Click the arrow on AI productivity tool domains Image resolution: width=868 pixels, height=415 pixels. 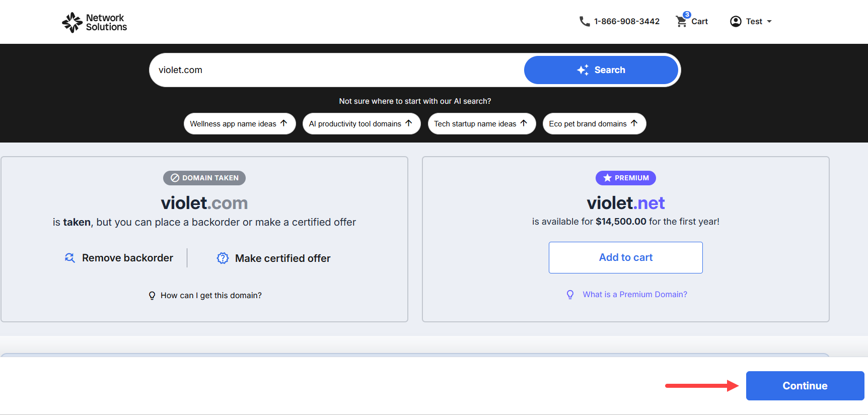point(409,123)
